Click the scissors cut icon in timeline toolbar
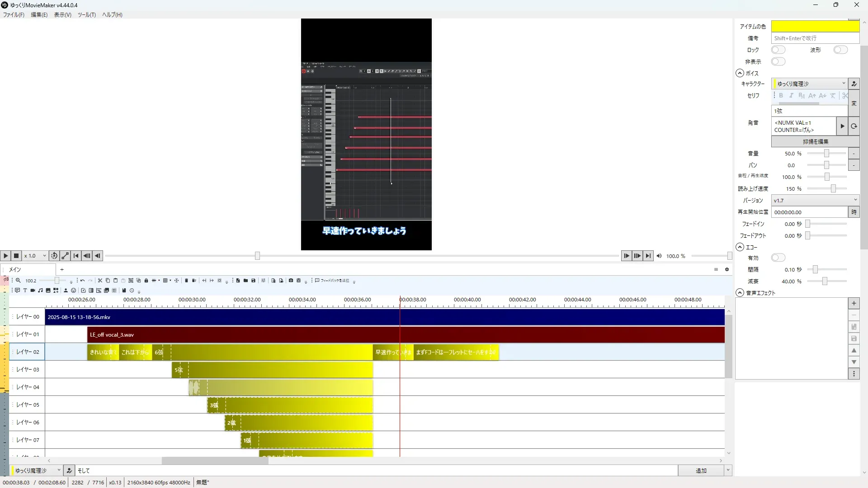Viewport: 868px width, 488px height. coord(100,281)
